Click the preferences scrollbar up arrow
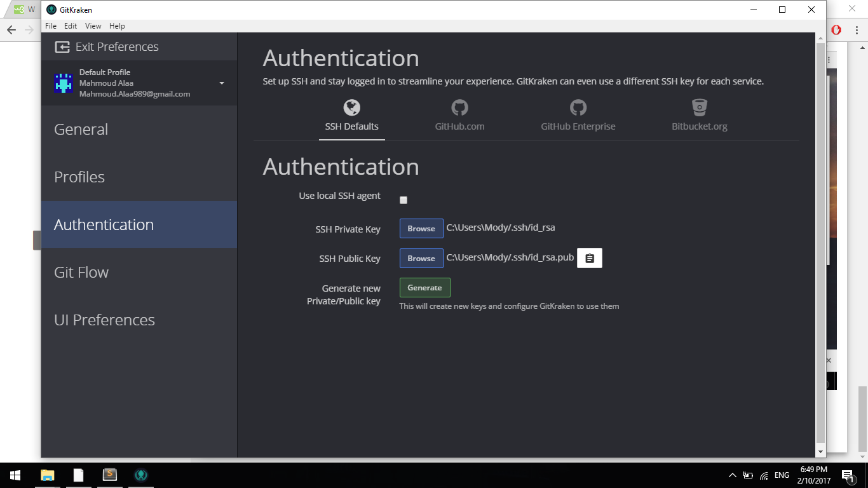This screenshot has width=868, height=488. pyautogui.click(x=820, y=38)
